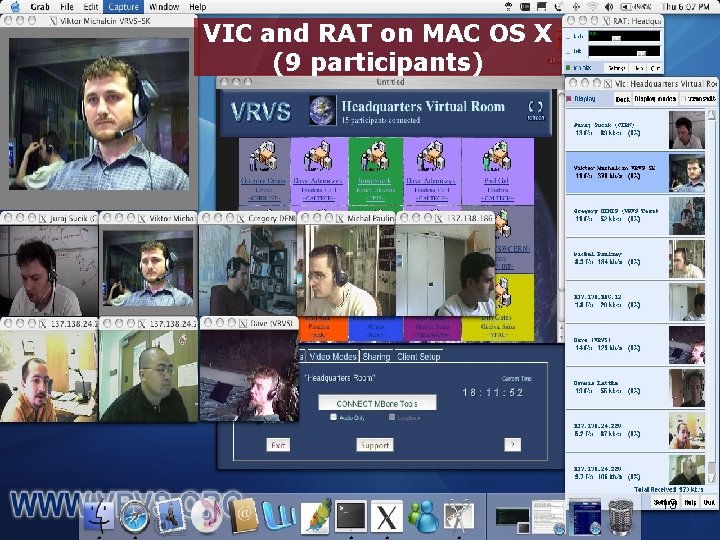Image resolution: width=720 pixels, height=540 pixels.
Task: Open Terminal from the Dock
Action: [x=351, y=516]
